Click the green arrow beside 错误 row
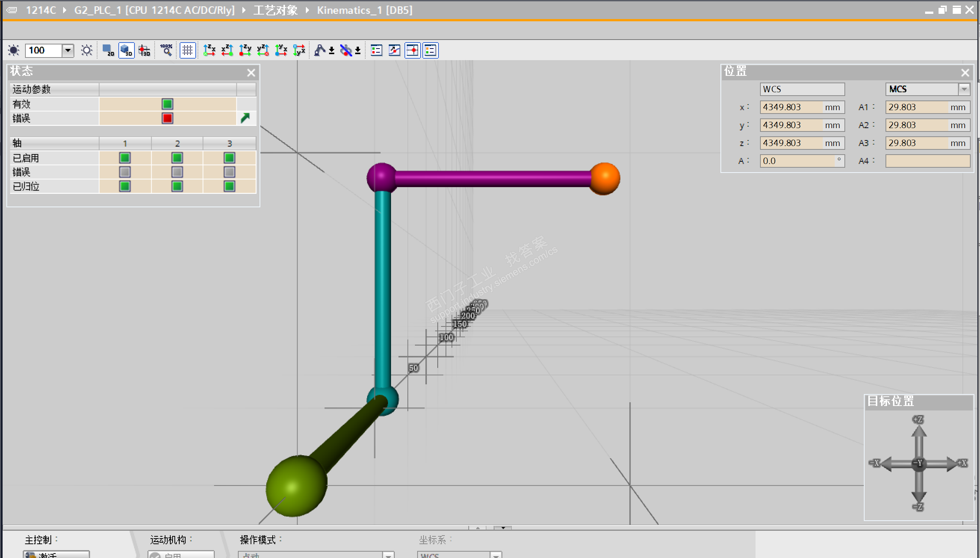Viewport: 980px width, 558px height. coord(245,118)
